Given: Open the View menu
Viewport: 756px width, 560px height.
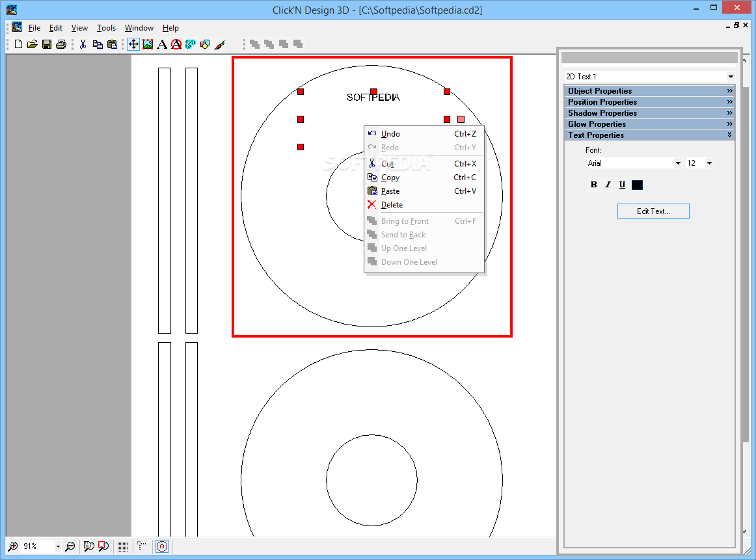Looking at the screenshot, I should pos(79,28).
